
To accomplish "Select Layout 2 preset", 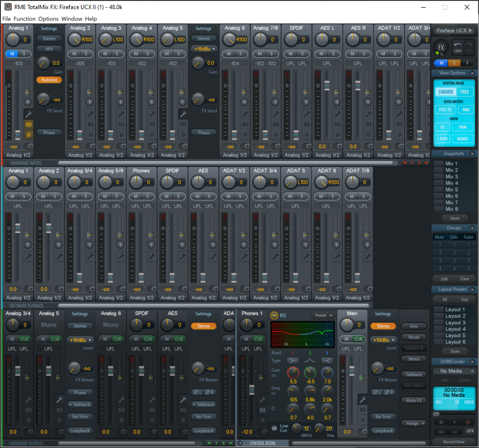I will click(455, 316).
